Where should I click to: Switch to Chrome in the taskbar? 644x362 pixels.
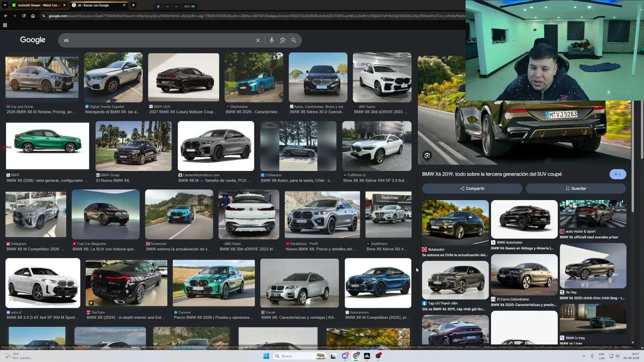pos(356,356)
